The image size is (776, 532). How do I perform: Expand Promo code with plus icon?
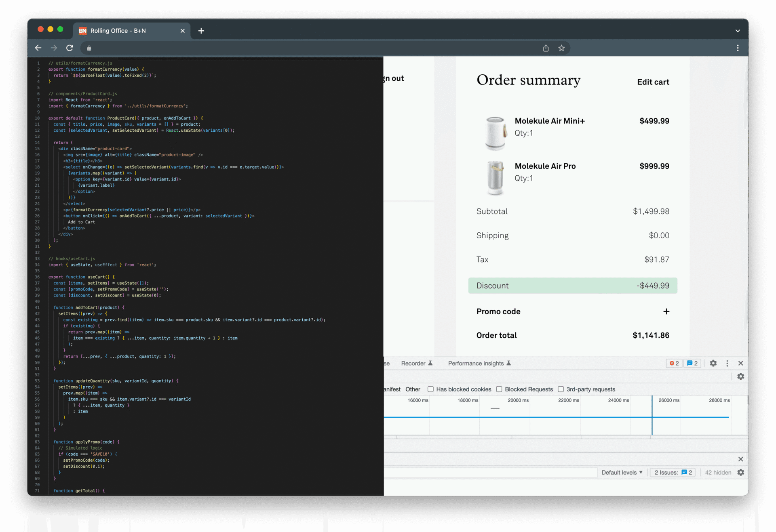(666, 311)
